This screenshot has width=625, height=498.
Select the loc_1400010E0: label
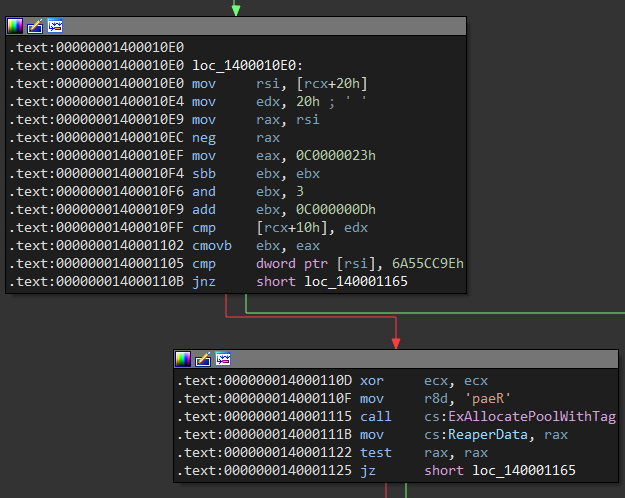(x=248, y=65)
